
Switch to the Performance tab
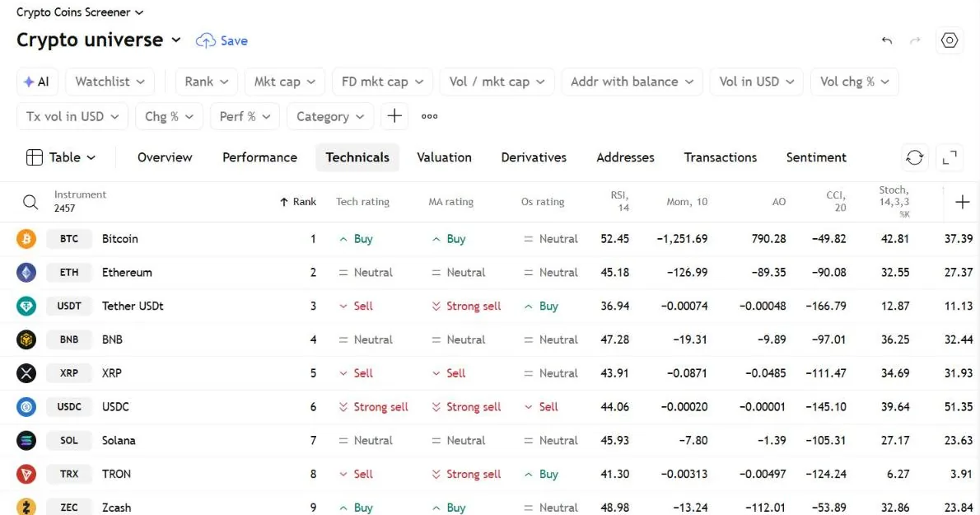[259, 157]
